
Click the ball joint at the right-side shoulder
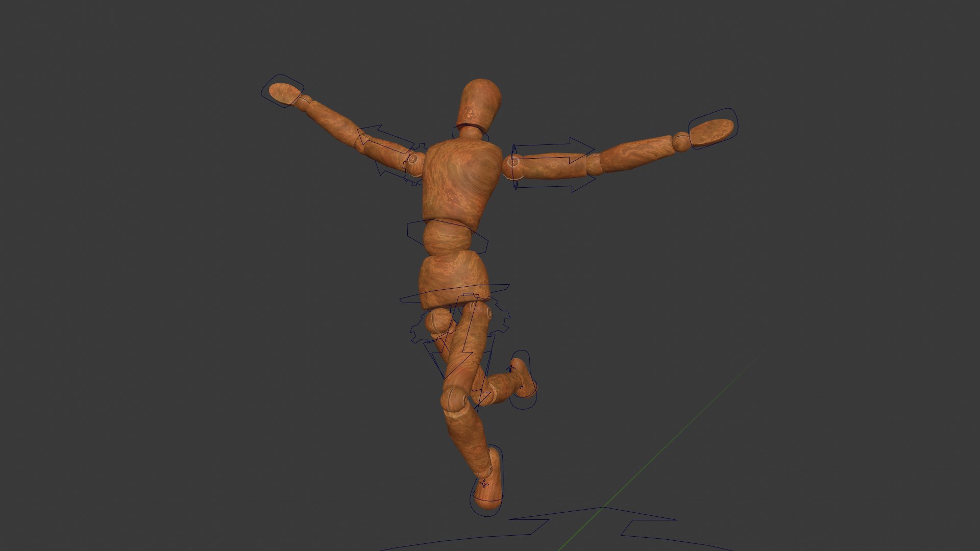point(512,167)
